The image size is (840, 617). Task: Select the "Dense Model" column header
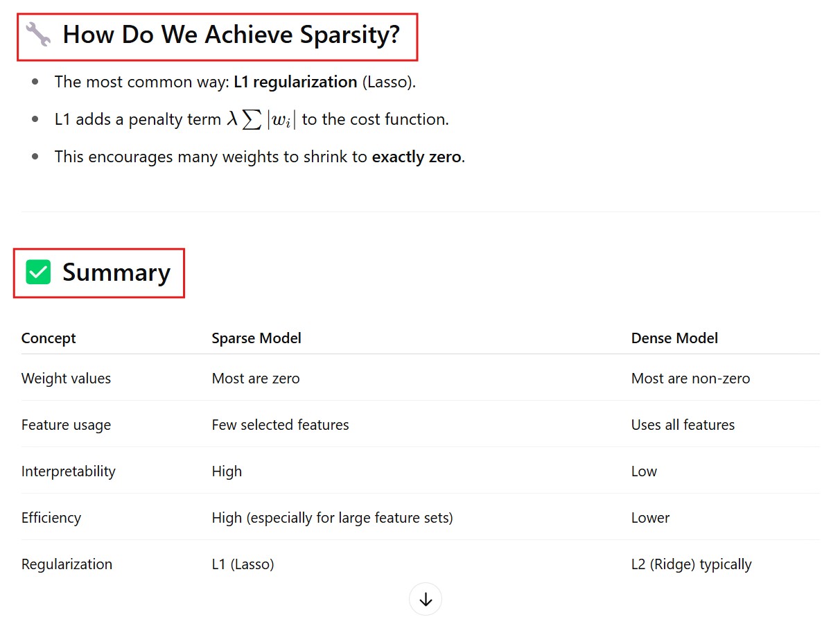click(x=674, y=338)
